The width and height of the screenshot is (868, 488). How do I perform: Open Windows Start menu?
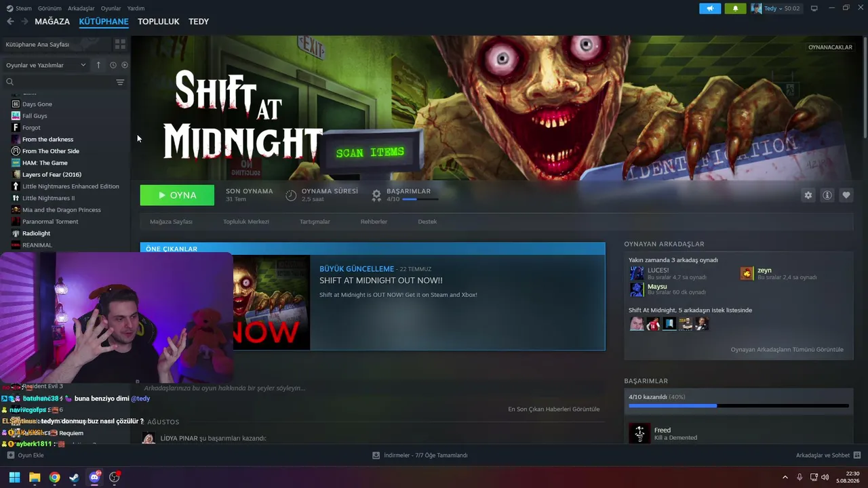point(14,477)
